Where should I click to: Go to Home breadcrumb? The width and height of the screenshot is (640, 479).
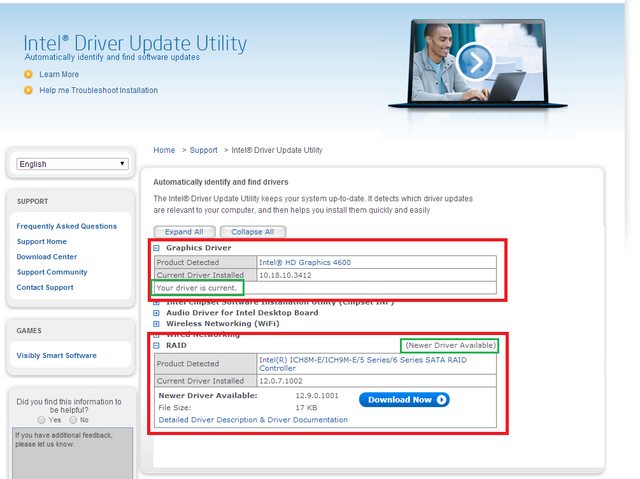(164, 150)
